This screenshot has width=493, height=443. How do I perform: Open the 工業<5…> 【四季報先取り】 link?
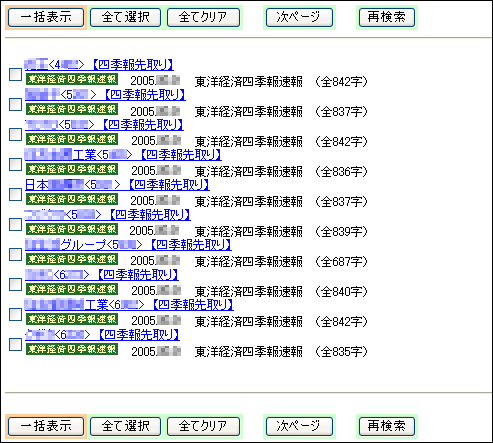coord(123,155)
